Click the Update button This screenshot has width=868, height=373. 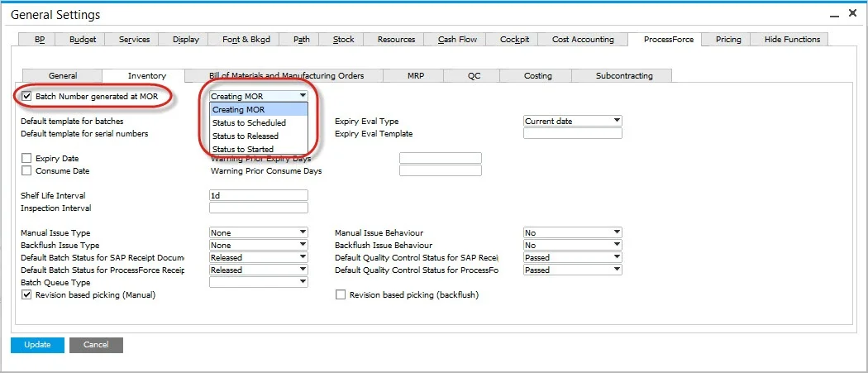point(37,345)
